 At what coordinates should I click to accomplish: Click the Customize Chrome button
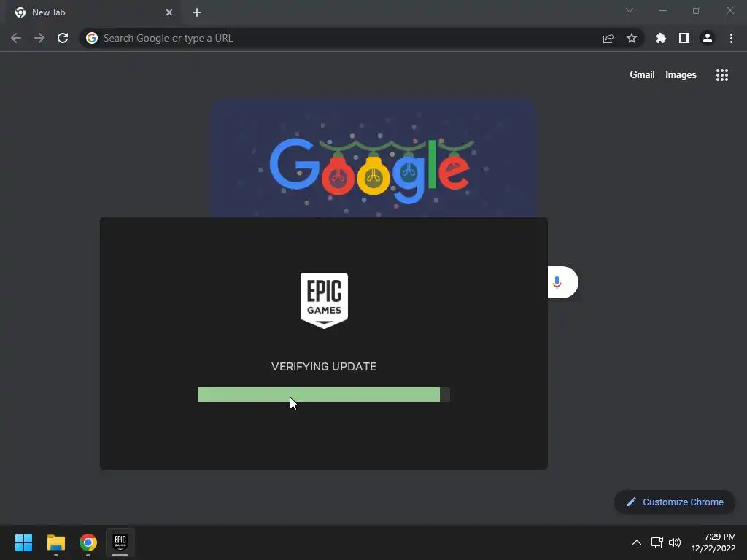pyautogui.click(x=675, y=502)
